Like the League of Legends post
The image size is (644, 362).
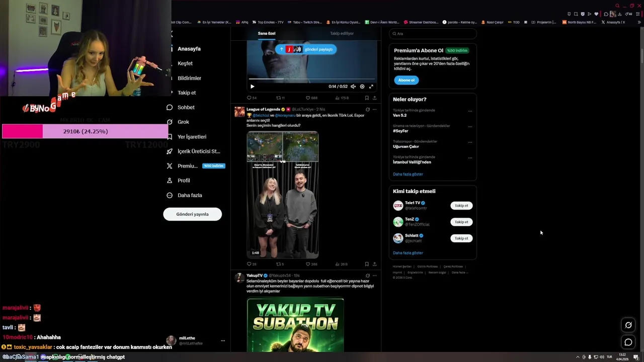coord(311,264)
